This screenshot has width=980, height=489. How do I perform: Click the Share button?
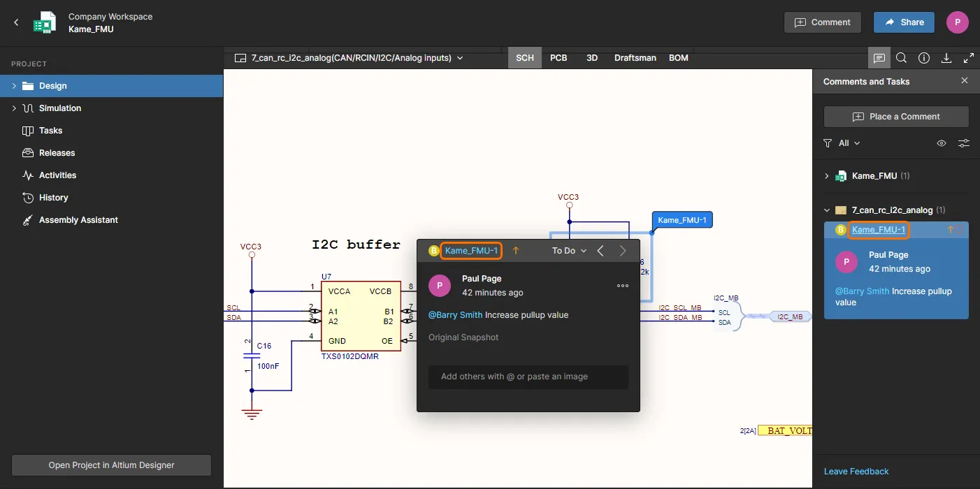coord(904,22)
